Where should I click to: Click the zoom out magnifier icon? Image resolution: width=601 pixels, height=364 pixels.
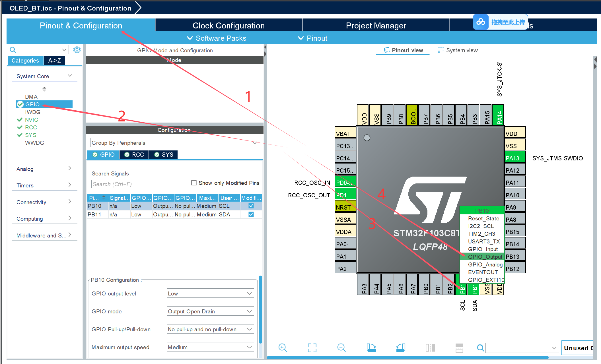point(341,348)
